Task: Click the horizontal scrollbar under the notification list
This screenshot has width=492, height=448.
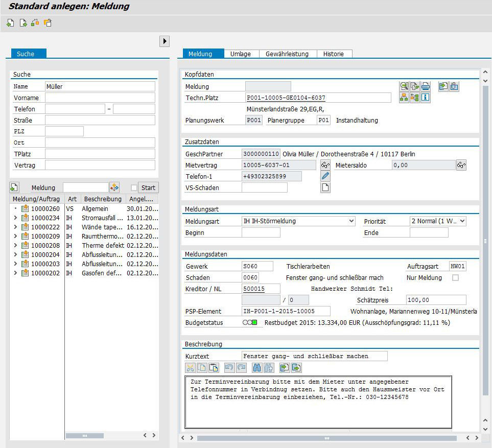Action: 84,435
